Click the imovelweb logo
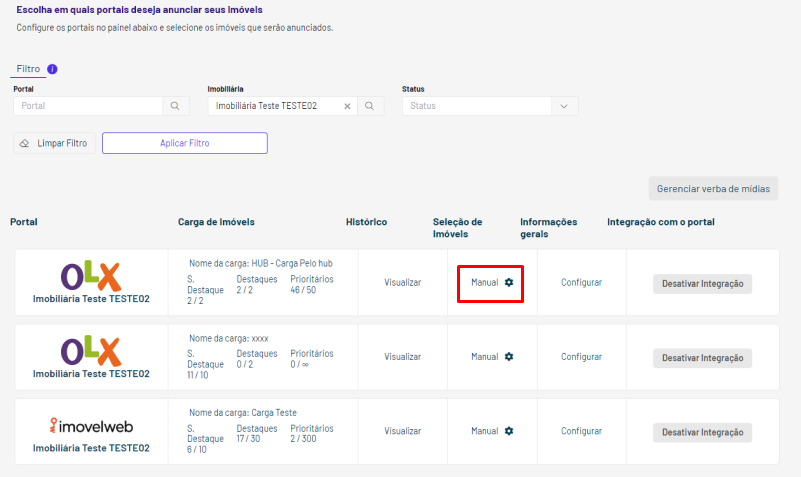The width and height of the screenshot is (801, 477). (x=91, y=426)
